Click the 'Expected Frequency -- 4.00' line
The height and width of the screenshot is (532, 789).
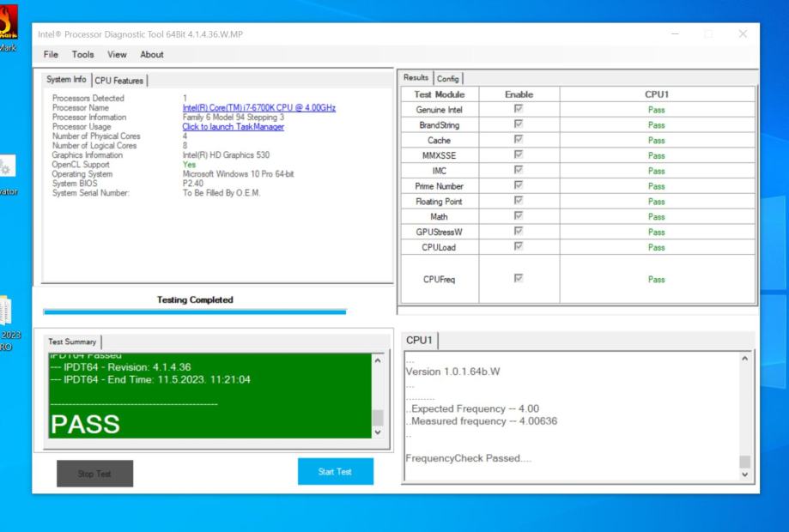click(472, 408)
